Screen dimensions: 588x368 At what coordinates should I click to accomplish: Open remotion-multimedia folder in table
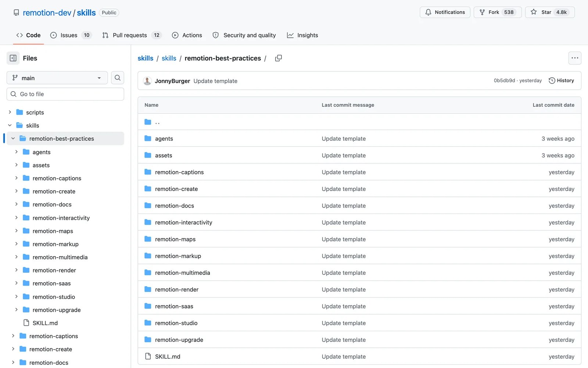coord(183,273)
